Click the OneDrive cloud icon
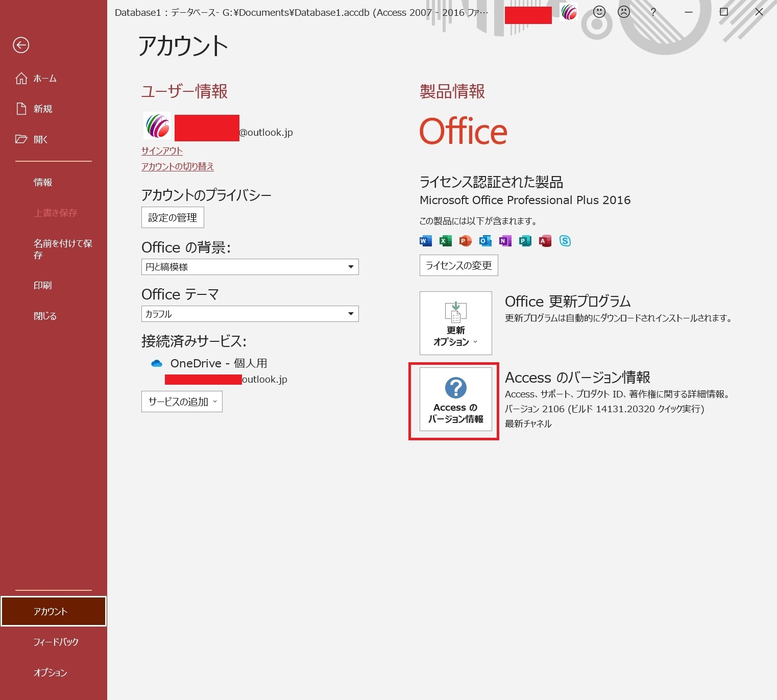This screenshot has height=700, width=777. pos(157,364)
